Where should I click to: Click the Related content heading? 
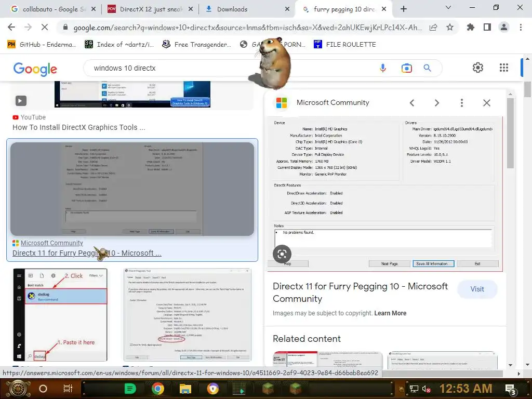307,339
